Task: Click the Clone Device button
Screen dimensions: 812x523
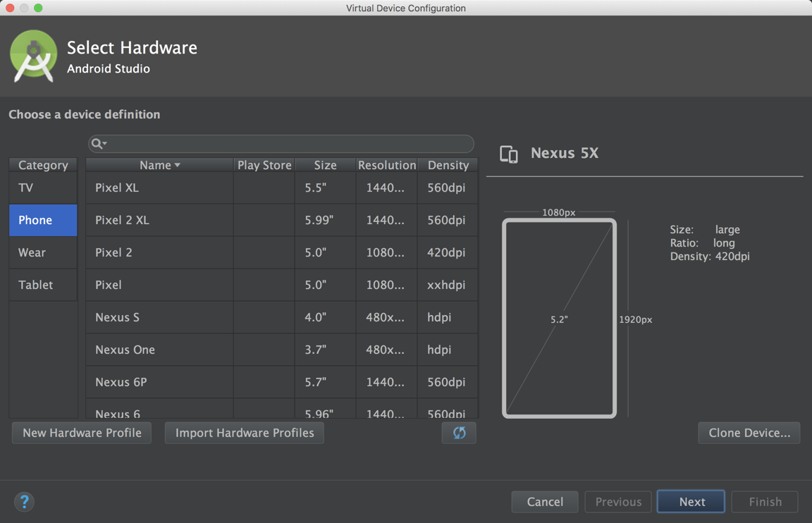Action: coord(749,433)
